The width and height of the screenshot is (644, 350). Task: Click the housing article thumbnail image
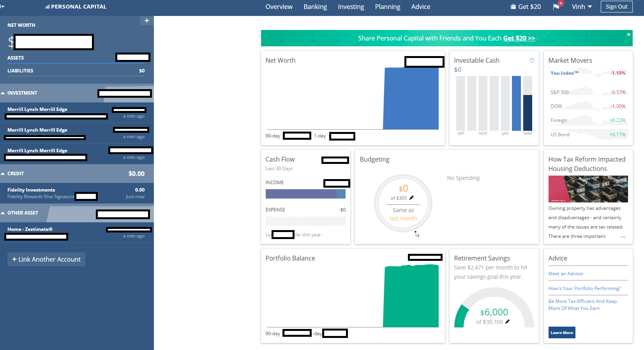(588, 189)
